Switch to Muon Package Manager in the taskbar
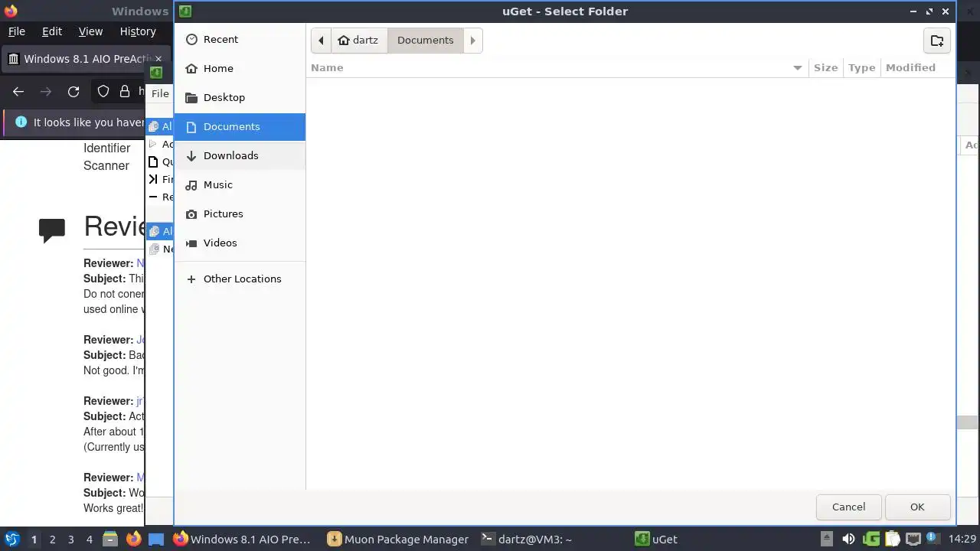The image size is (980, 551). (x=398, y=540)
